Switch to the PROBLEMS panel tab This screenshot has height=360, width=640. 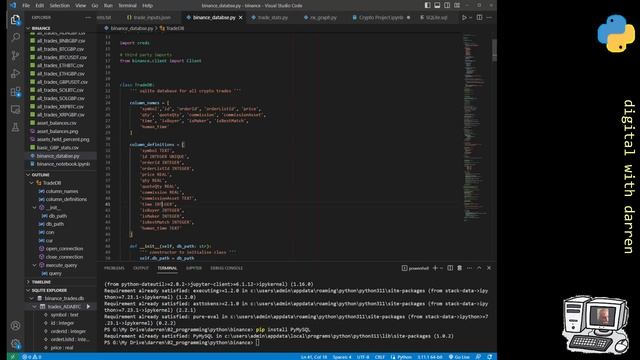click(x=114, y=268)
